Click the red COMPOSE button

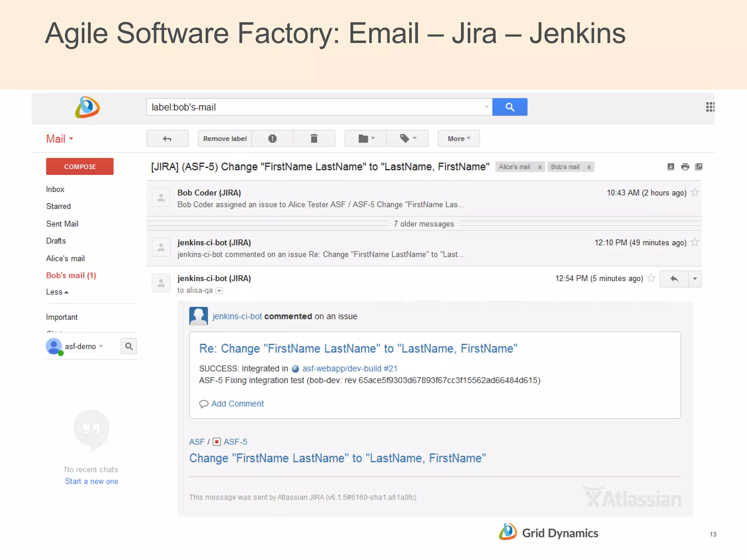coord(80,167)
